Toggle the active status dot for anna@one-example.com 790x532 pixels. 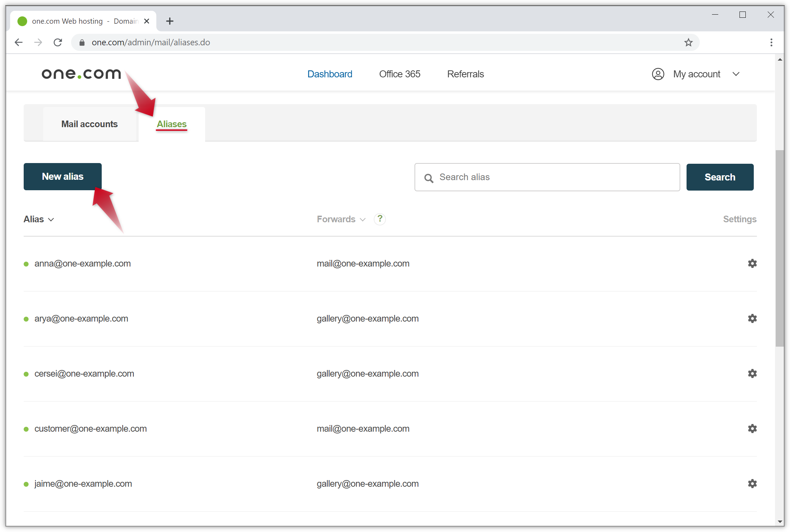25,264
